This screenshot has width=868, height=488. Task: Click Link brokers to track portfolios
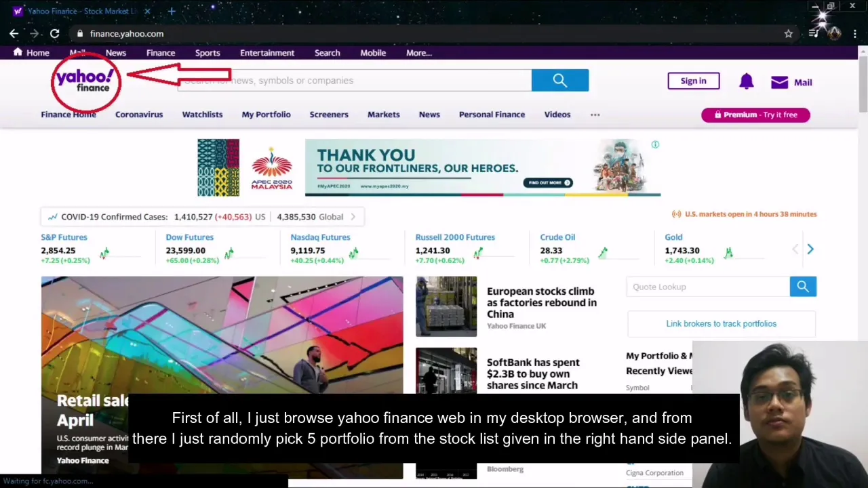click(x=721, y=323)
